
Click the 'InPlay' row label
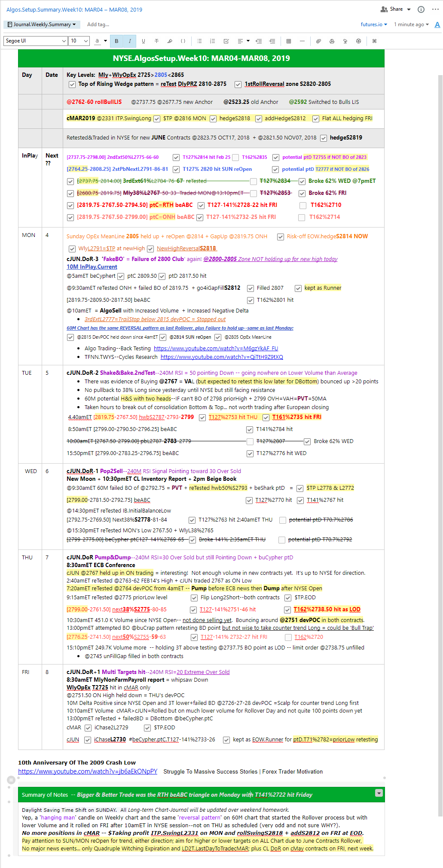(30, 155)
